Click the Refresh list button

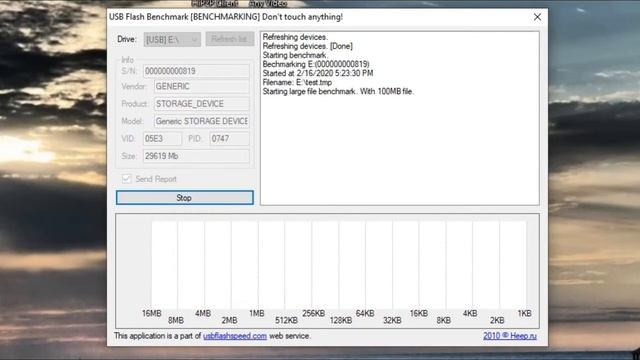point(230,39)
